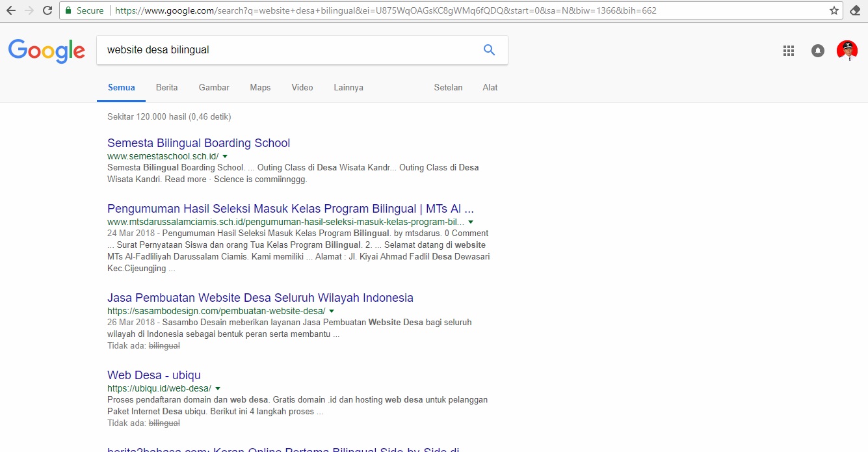Click strikethrough 'bilingual' under Sasambo result
The height and width of the screenshot is (452, 868).
pos(164,346)
